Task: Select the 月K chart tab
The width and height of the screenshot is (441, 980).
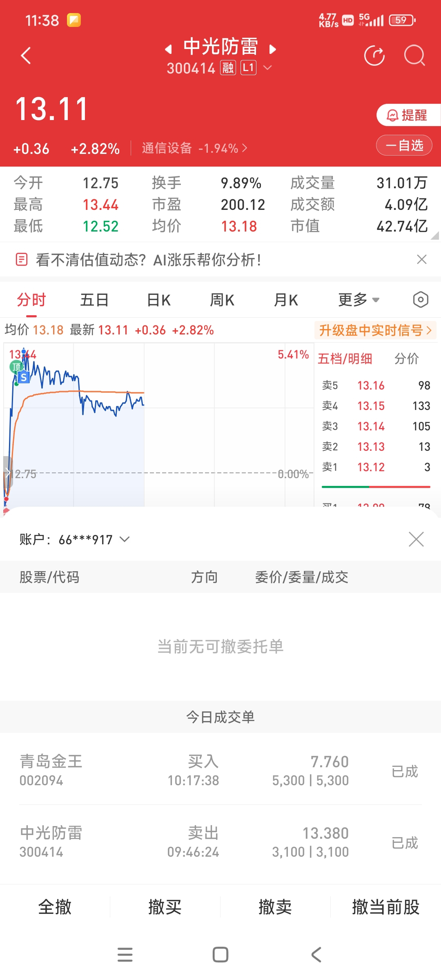Action: click(285, 300)
